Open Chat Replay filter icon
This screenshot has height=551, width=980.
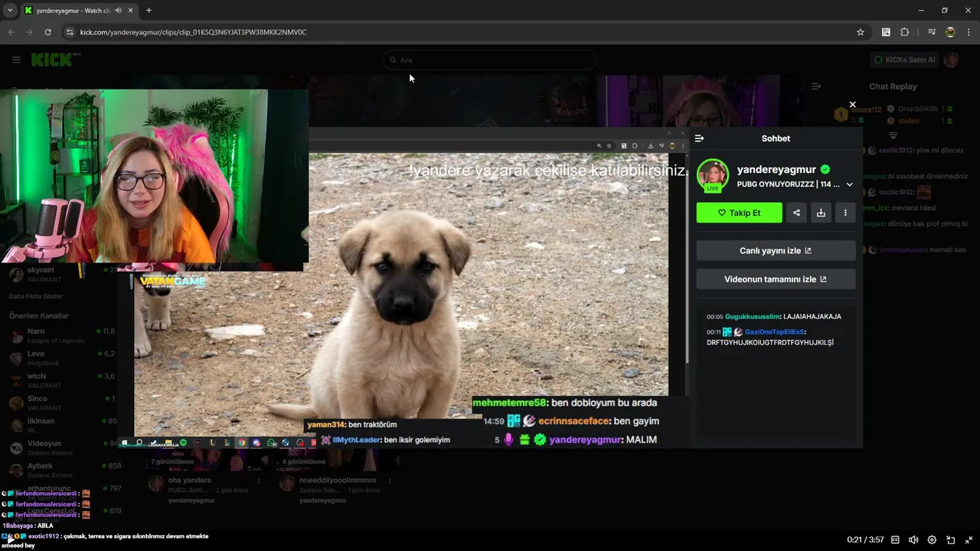tap(893, 135)
